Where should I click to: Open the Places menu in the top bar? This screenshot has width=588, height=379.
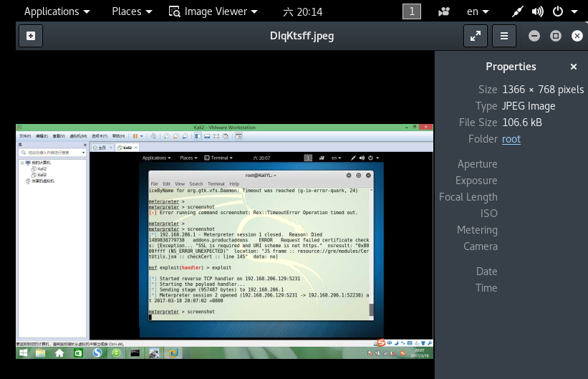click(x=132, y=11)
